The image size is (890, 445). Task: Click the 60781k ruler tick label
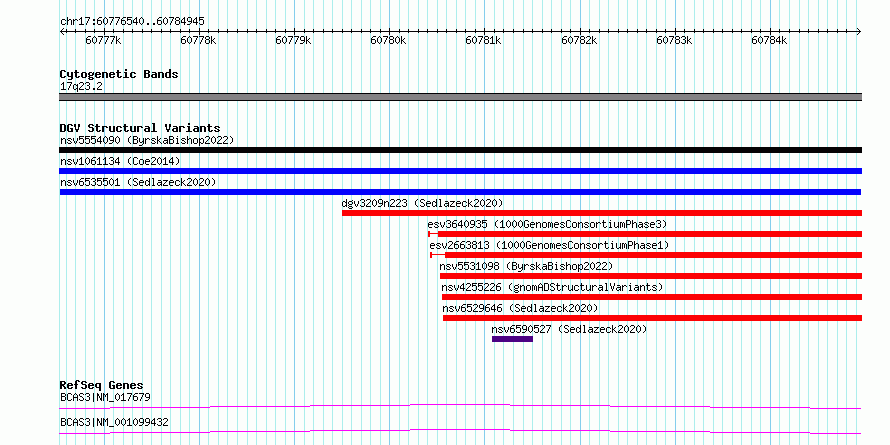[x=484, y=41]
